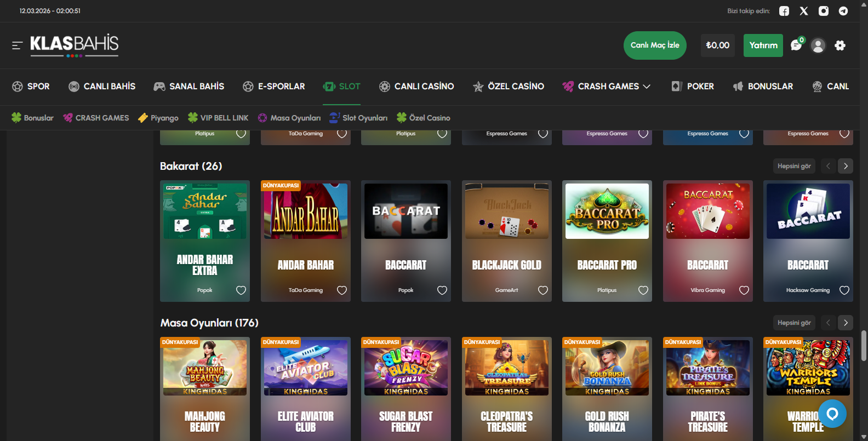
Task: Open the BONUSLAR menu item
Action: (x=763, y=87)
